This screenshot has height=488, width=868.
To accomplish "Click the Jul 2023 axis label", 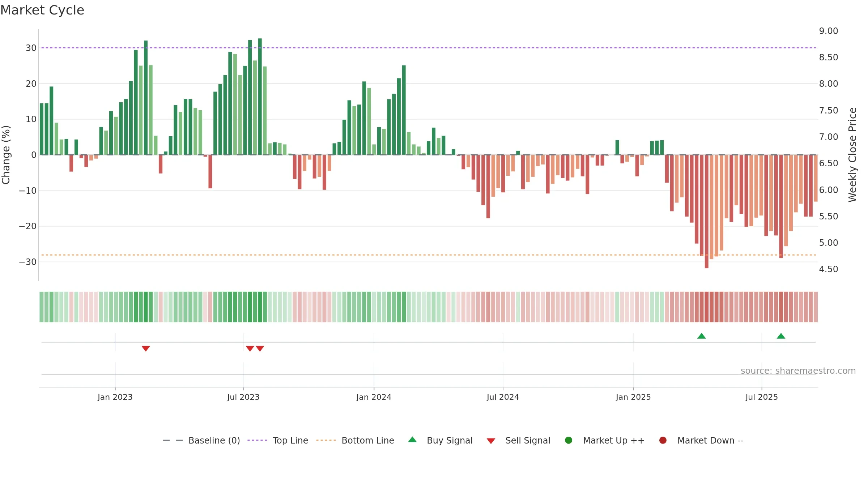I will (x=243, y=397).
